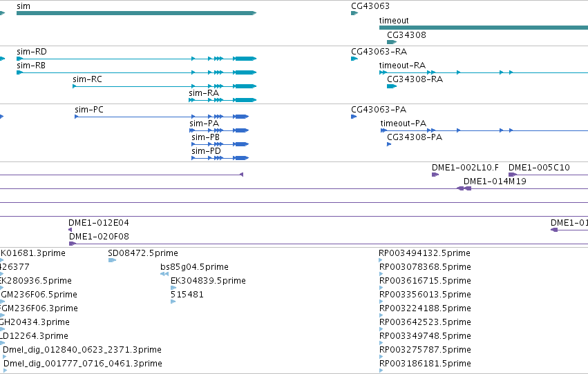Select the sim-RC transcript label

click(87, 79)
